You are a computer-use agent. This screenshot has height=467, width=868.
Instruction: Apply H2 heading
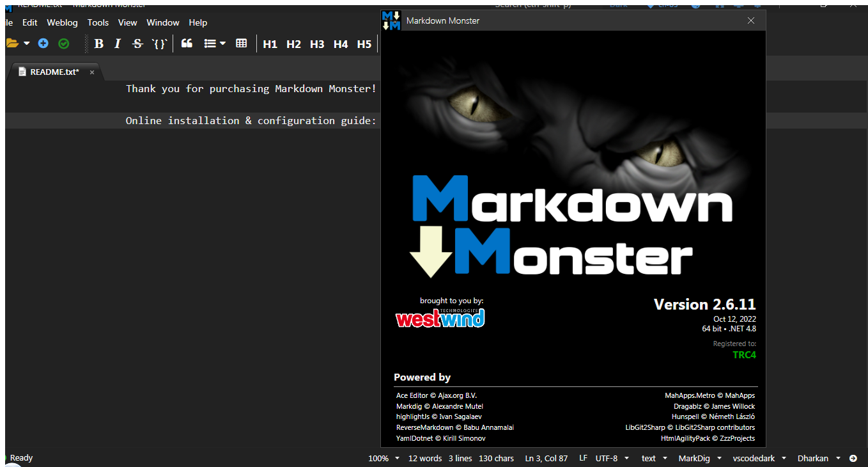pyautogui.click(x=293, y=44)
